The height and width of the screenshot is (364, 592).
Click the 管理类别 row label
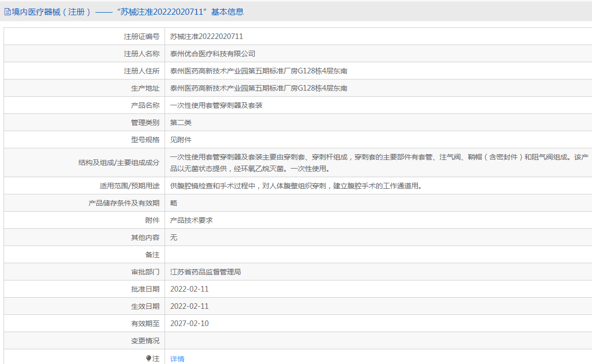(145, 123)
